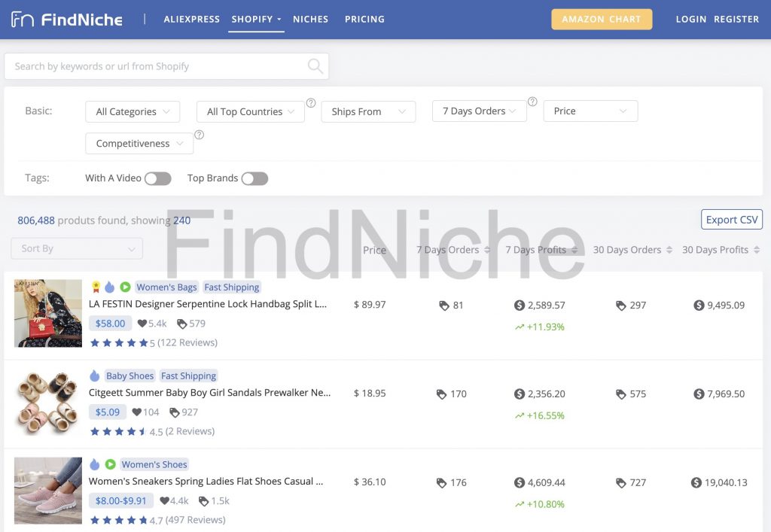
Task: Click tag icon showing 1.5k orders
Action: 203,501
